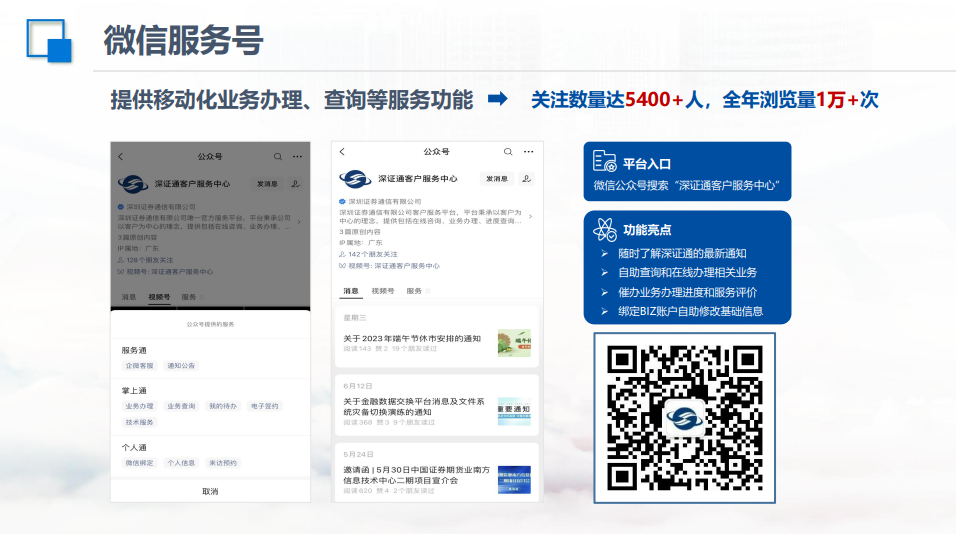Click the 公众号提供的服务 sheet title
956x534 pixels.
coord(210,324)
